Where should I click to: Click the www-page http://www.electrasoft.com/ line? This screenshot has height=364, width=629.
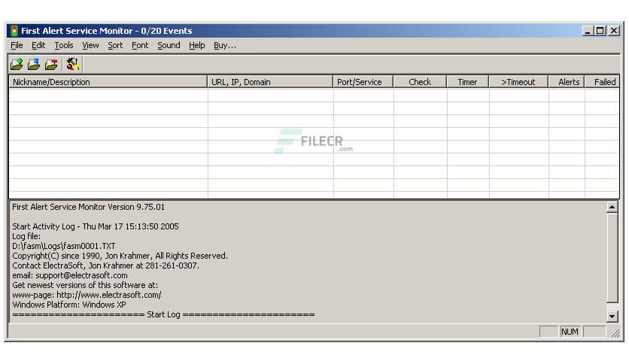(x=87, y=295)
